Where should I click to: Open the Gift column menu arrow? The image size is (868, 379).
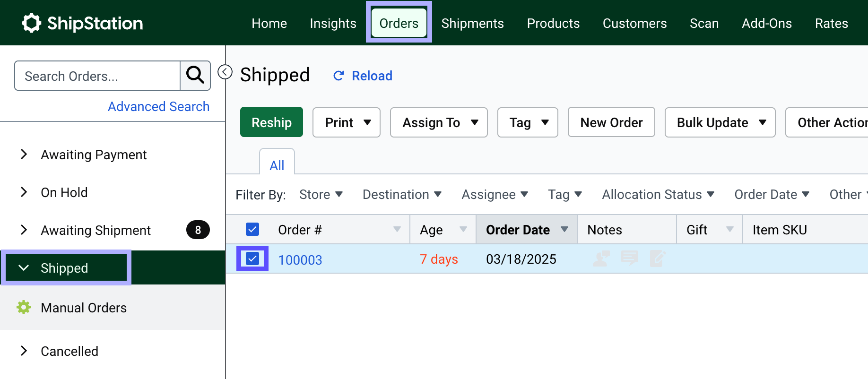pyautogui.click(x=730, y=230)
